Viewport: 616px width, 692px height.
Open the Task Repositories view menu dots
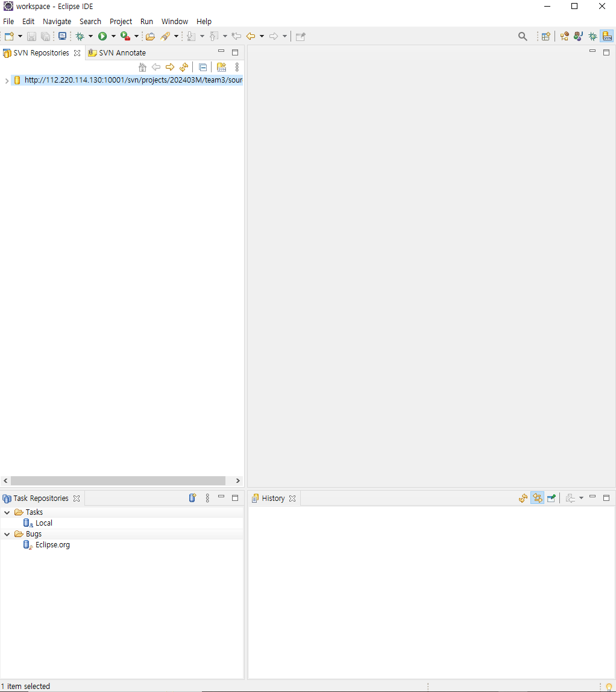207,498
